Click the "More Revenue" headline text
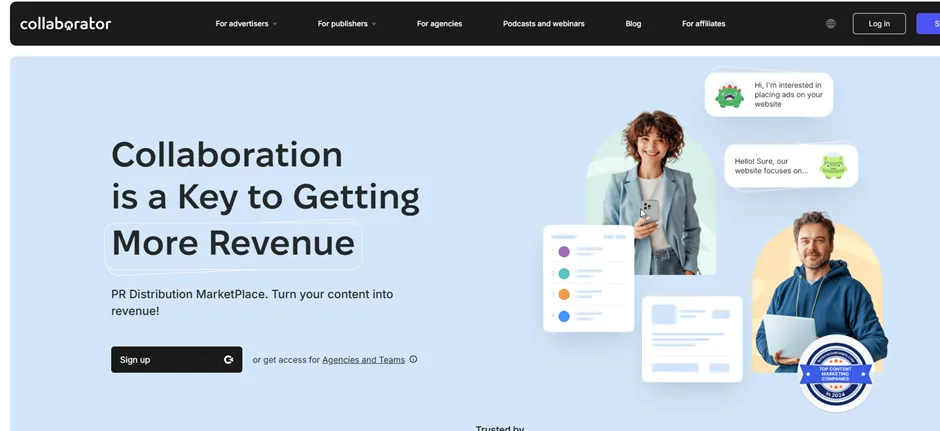This screenshot has width=940, height=431. (233, 243)
